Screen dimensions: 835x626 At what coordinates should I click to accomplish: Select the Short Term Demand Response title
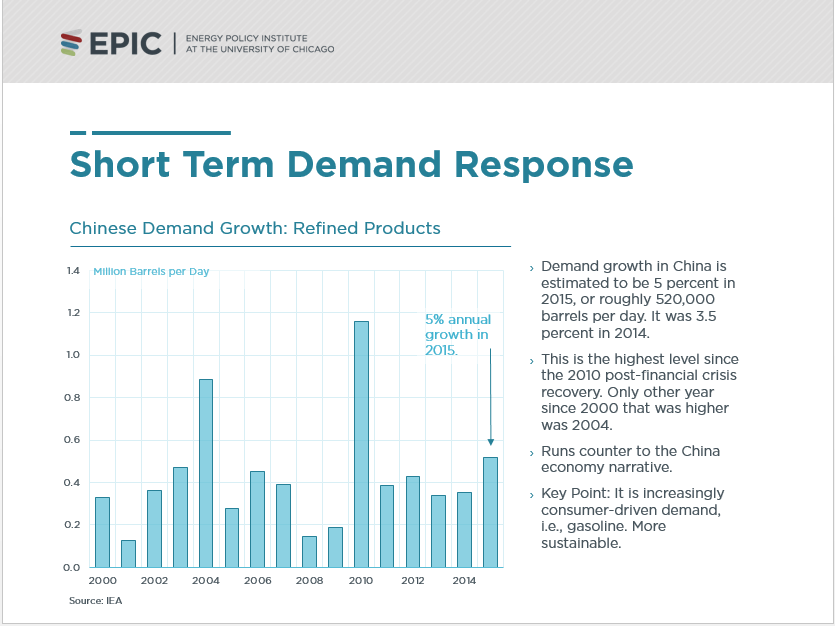(351, 164)
